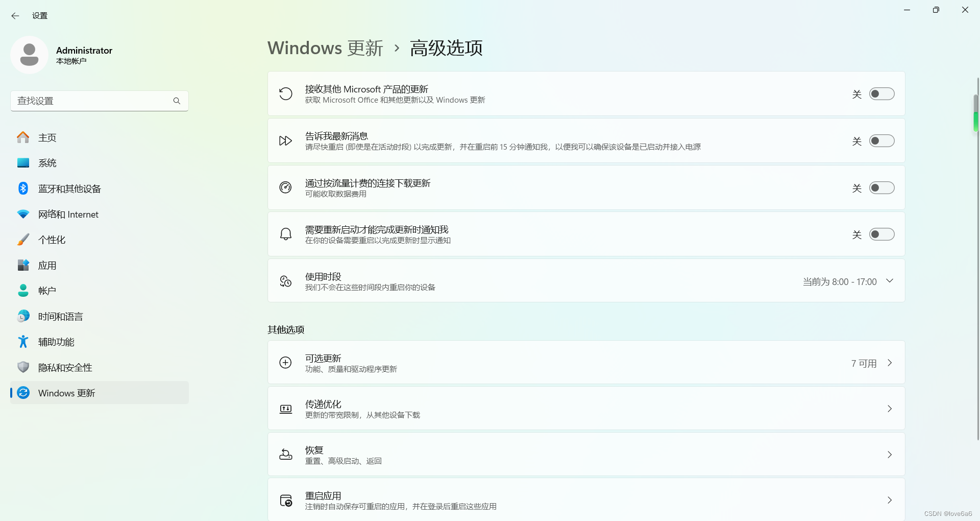Open the 应用 settings category

tap(100, 265)
